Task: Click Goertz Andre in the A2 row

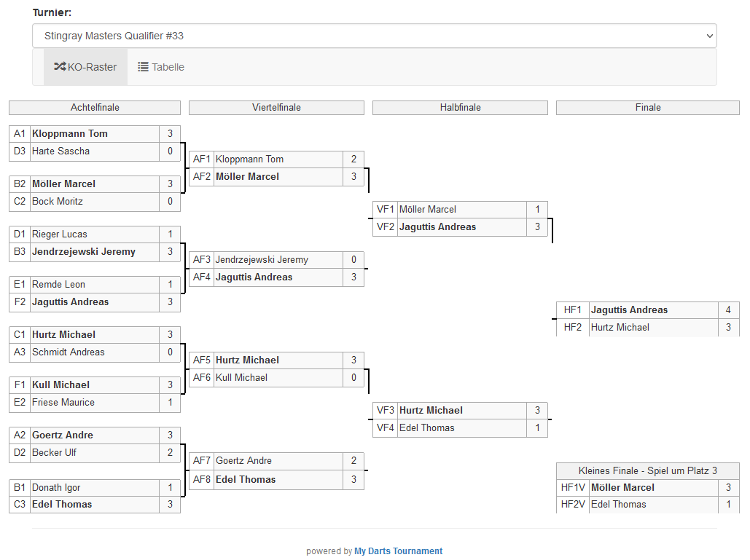Action: (x=63, y=435)
